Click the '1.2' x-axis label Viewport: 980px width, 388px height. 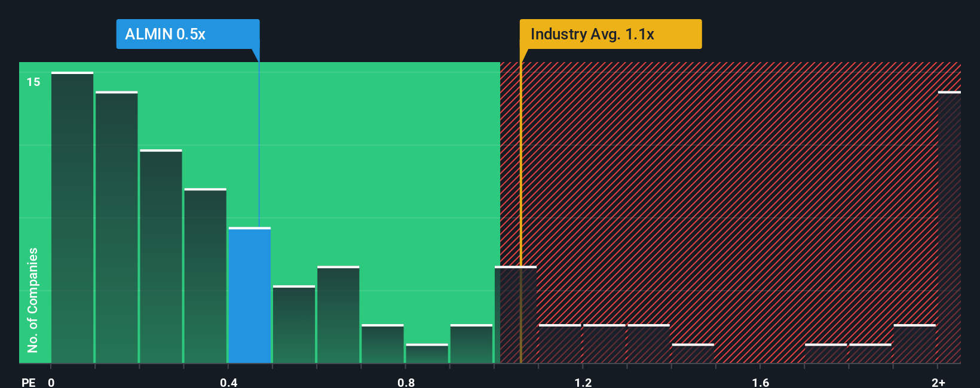tap(583, 382)
